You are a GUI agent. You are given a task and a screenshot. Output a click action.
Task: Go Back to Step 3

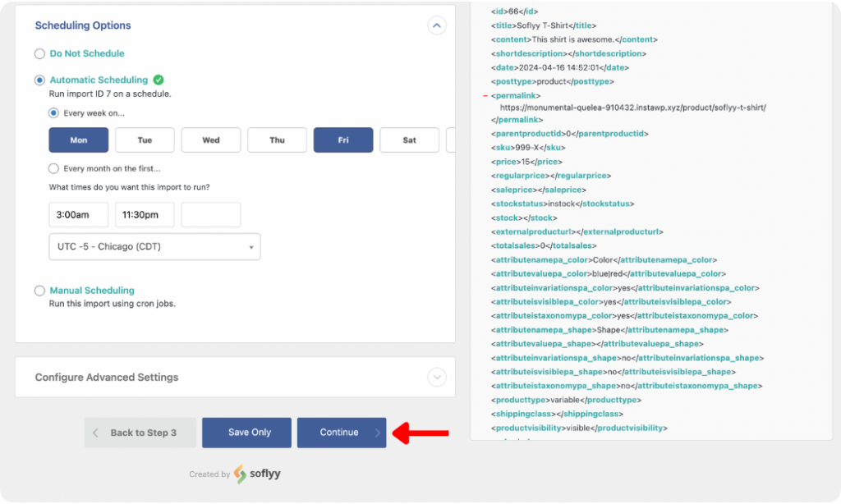pyautogui.click(x=140, y=433)
